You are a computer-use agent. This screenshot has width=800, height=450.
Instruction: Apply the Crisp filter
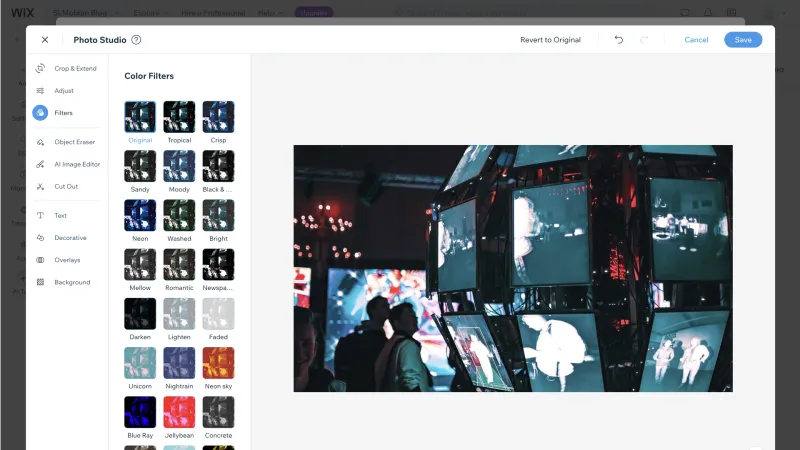coord(218,117)
